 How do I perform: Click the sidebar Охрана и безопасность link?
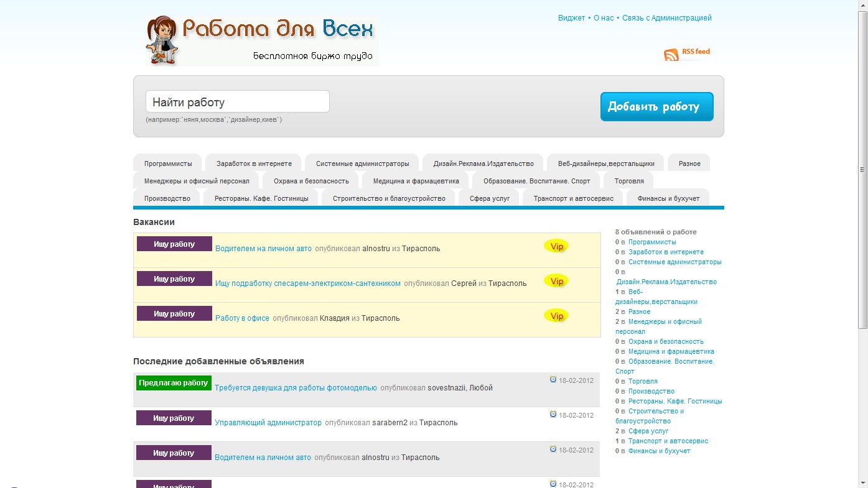pyautogui.click(x=666, y=341)
